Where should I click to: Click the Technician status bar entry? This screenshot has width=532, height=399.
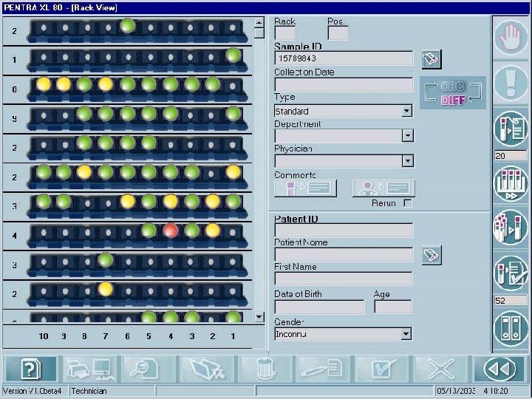89,391
